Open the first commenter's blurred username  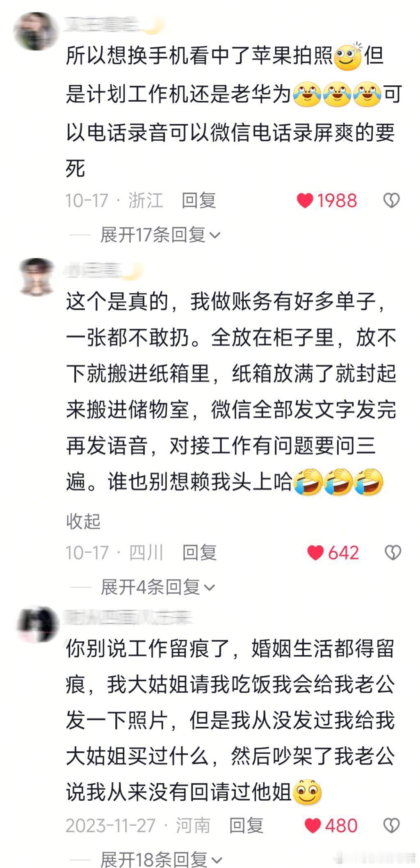point(113,24)
